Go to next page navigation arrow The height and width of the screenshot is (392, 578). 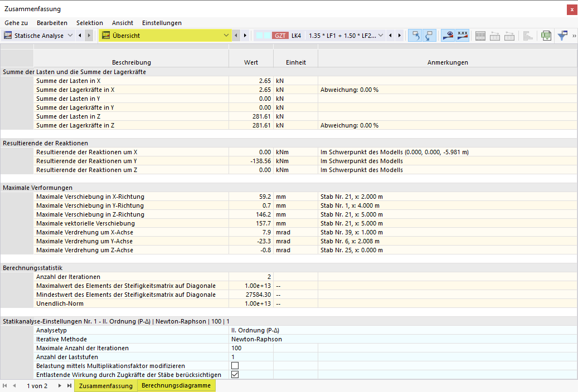click(60, 386)
